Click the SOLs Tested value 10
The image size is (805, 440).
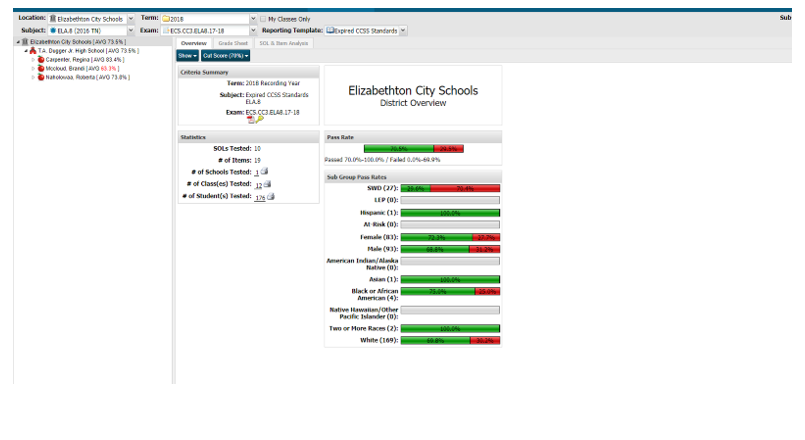tap(257, 148)
